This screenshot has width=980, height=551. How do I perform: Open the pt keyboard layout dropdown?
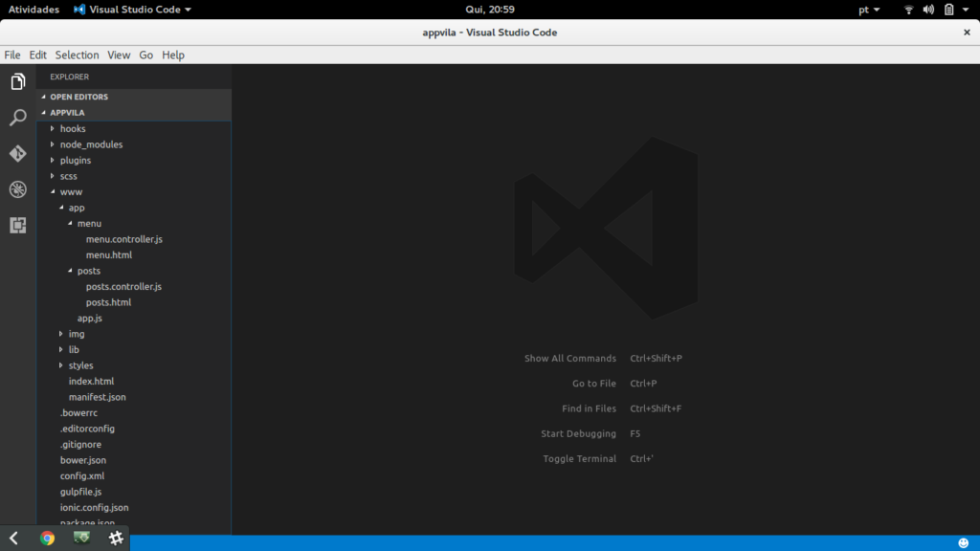pyautogui.click(x=869, y=10)
